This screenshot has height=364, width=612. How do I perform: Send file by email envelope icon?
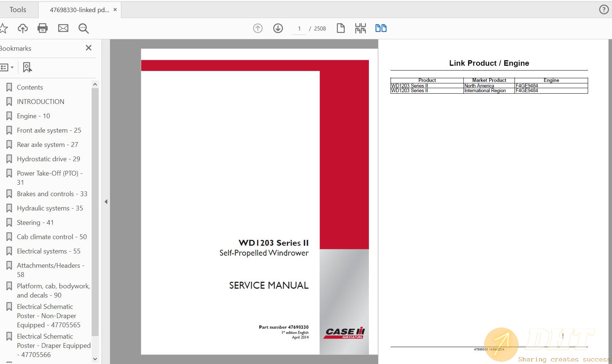click(x=63, y=28)
